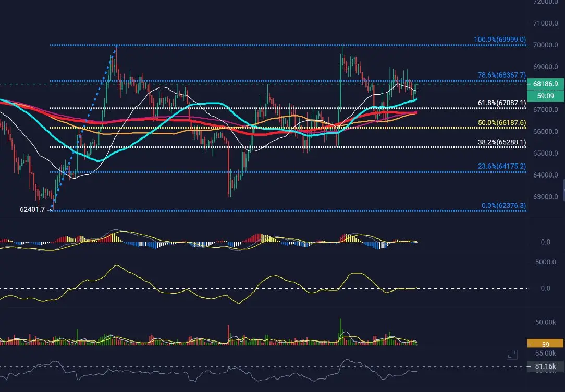Click the 67000.0 price axis label

pyautogui.click(x=545, y=109)
